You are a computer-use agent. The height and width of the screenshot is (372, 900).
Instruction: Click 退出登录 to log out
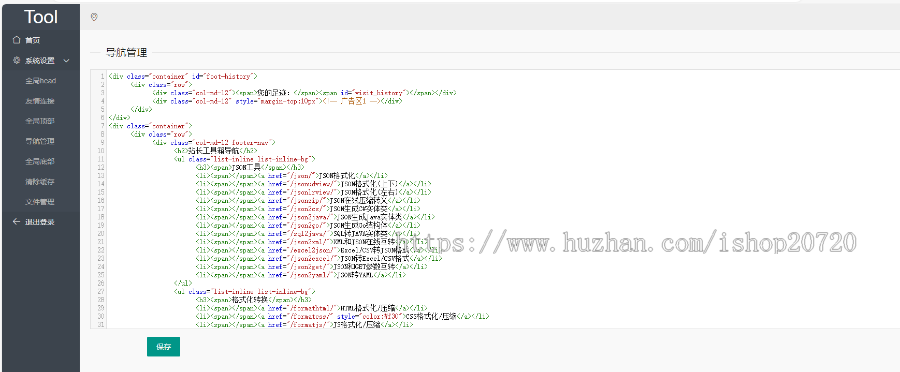pyautogui.click(x=40, y=222)
